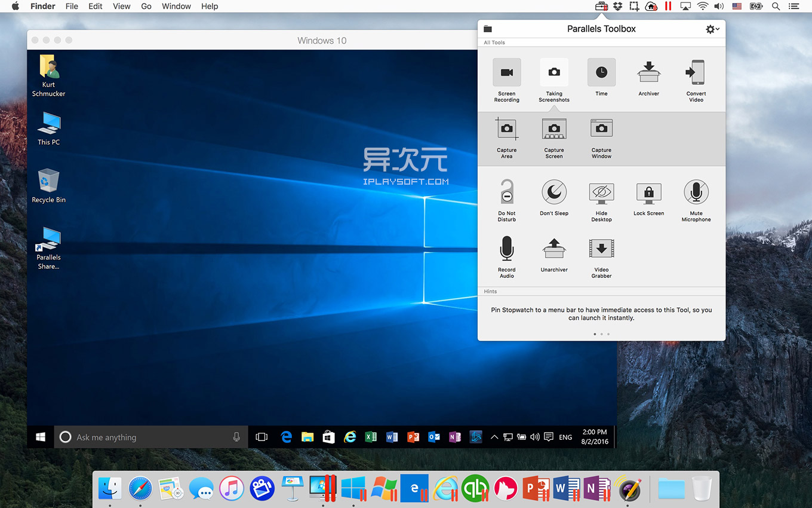Open the Windows Store taskbar icon
Screen dimensions: 812x508
coord(328,437)
